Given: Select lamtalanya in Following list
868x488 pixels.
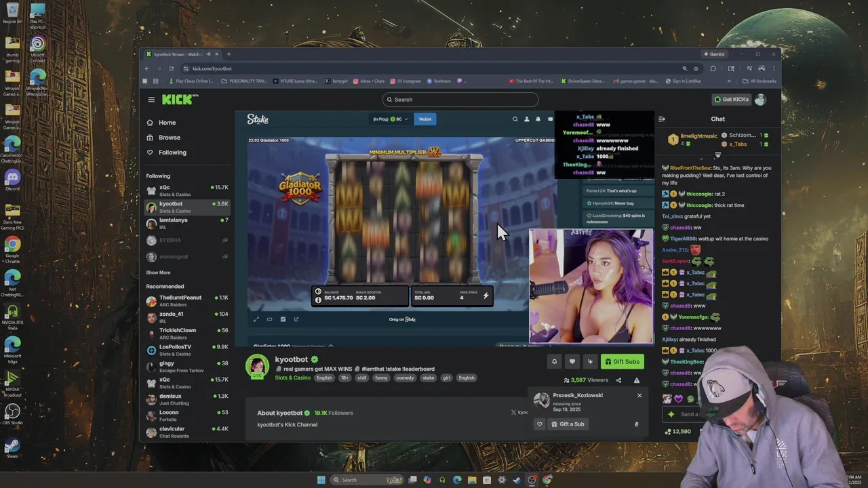Looking at the screenshot, I should 187,223.
